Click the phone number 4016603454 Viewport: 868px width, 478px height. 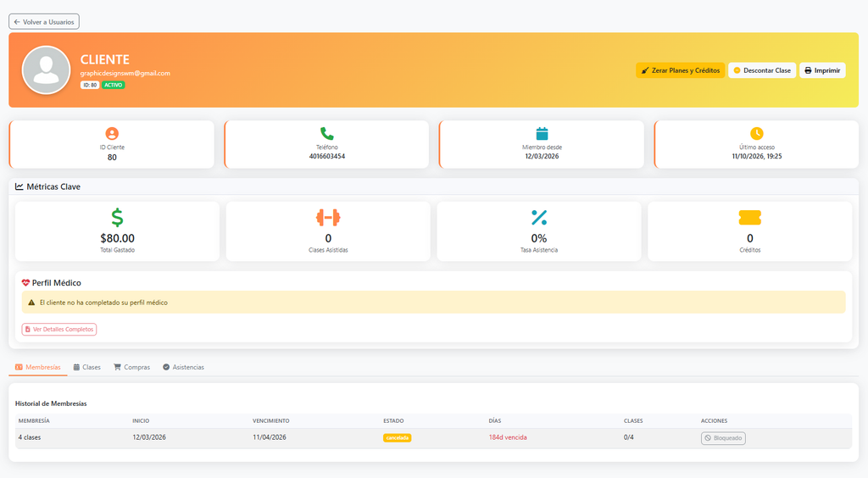click(x=326, y=157)
